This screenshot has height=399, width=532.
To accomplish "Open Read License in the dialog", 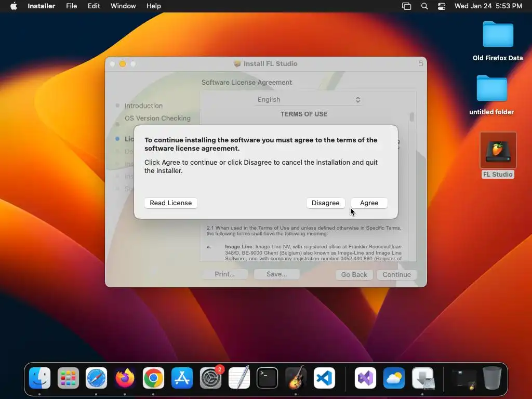I will (170, 203).
